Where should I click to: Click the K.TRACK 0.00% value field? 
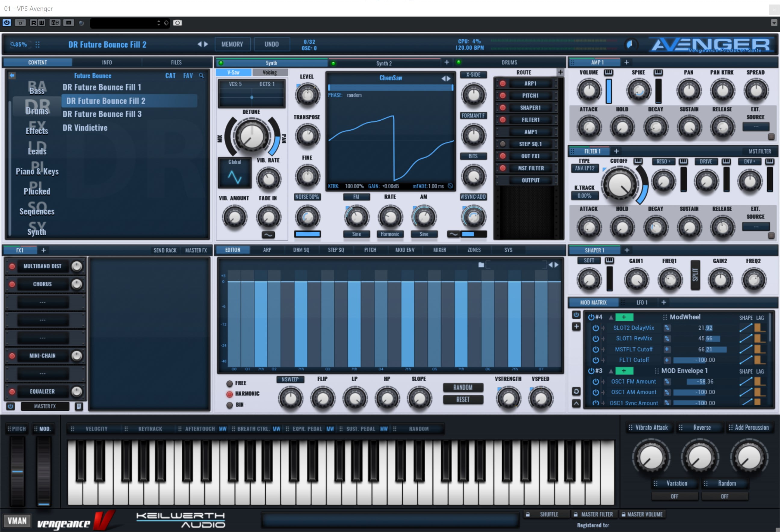point(584,196)
